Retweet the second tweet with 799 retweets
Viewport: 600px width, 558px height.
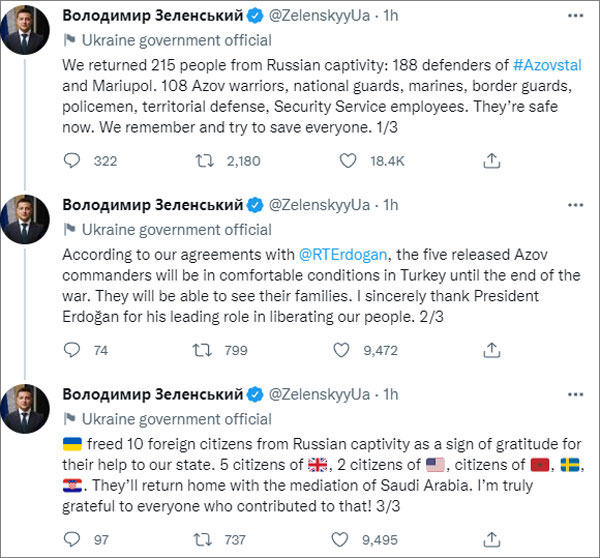pos(202,349)
